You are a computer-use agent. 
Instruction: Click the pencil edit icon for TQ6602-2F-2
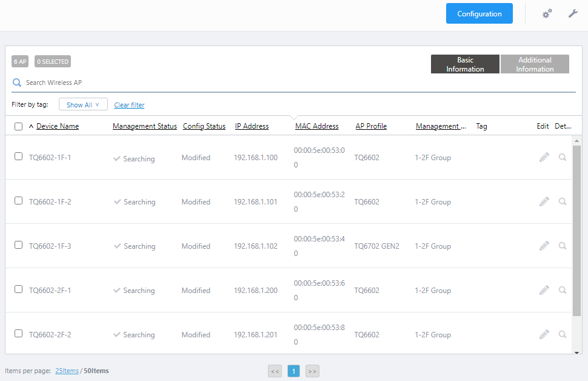[x=544, y=334]
